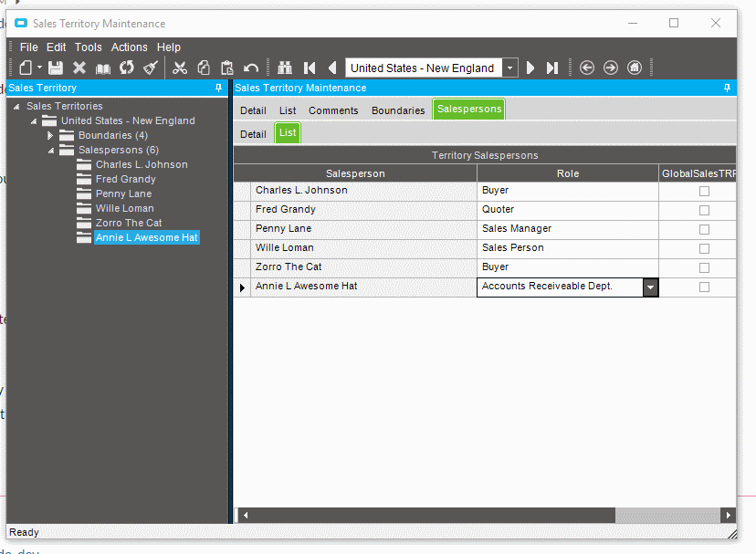Open the United States - New England territory dropdown
This screenshot has height=554, width=756.
[509, 68]
